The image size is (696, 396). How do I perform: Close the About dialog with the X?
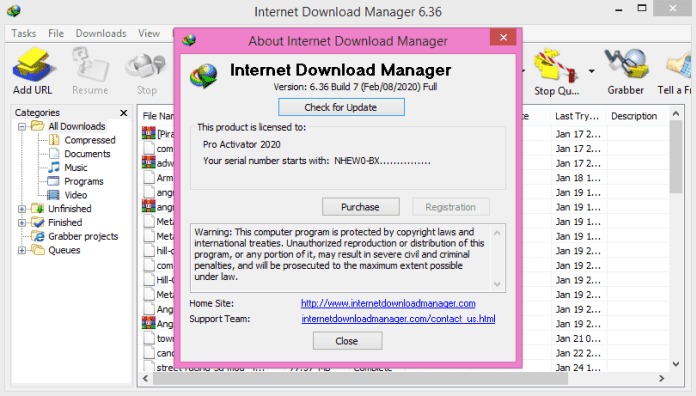503,37
